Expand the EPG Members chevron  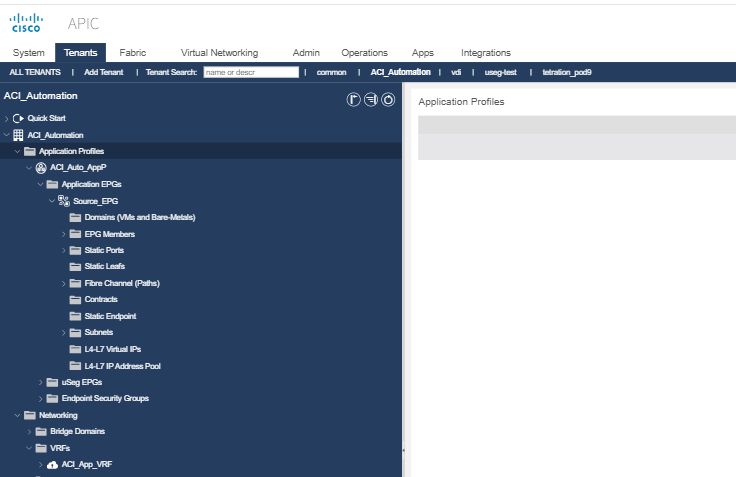tap(64, 234)
